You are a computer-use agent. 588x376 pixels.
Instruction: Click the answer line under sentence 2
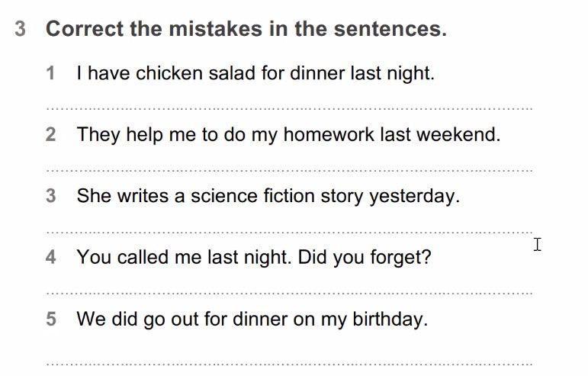click(x=290, y=169)
